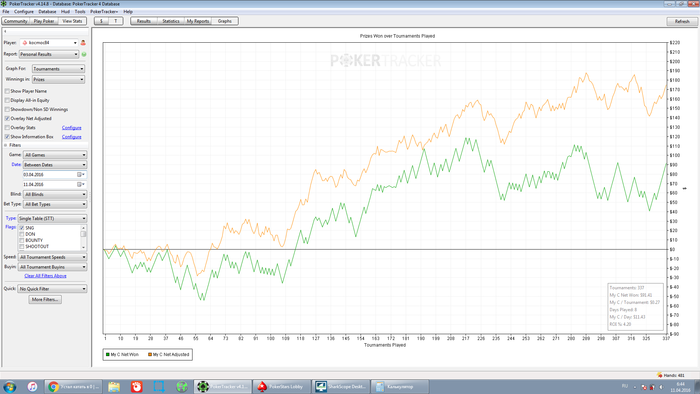Switch to the Chrome window in the taskbar
This screenshot has height=394, width=700.
coord(74,386)
